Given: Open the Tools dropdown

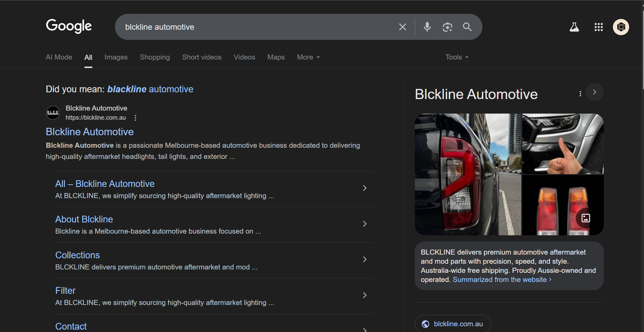Looking at the screenshot, I should pos(457,57).
